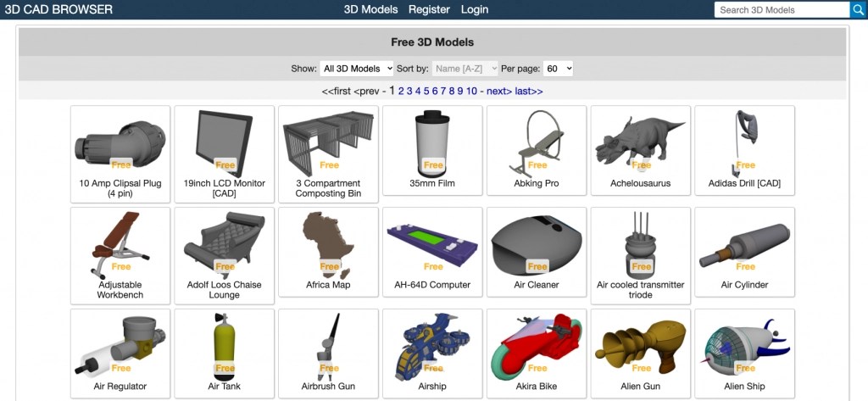Click the 3D CAD BROWSER site title
Screen dimensions: 868x401
[x=58, y=9]
